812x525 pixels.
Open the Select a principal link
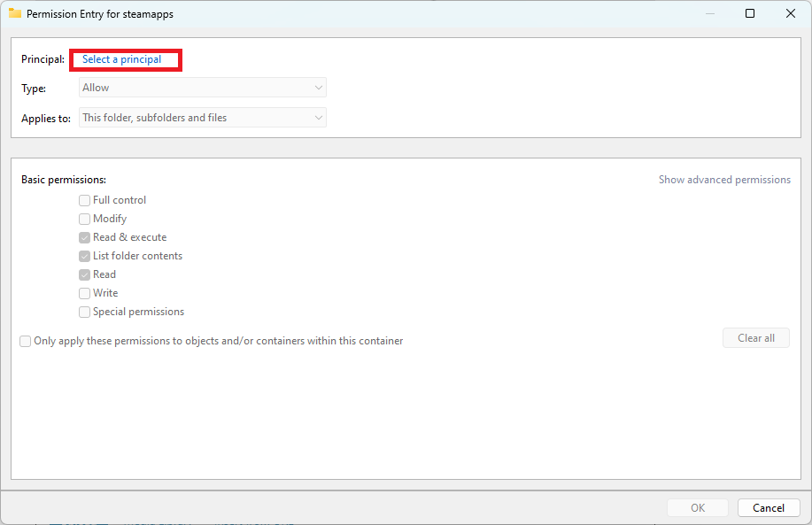(125, 59)
